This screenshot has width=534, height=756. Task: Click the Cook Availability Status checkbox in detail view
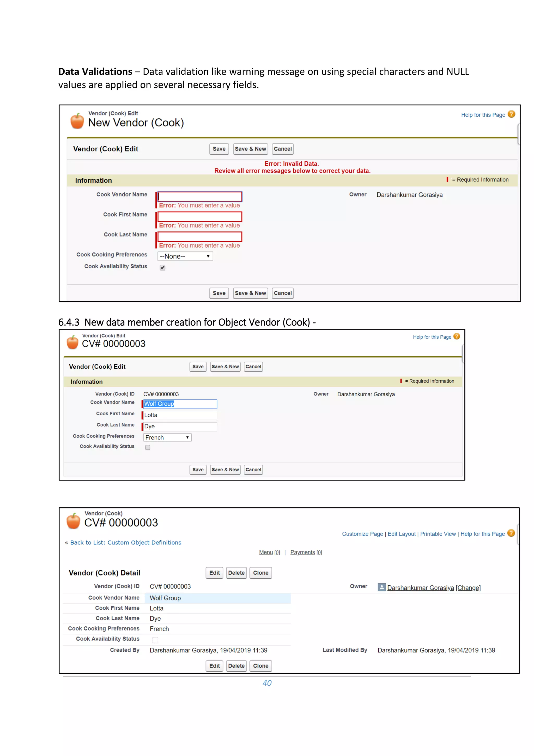[x=155, y=640]
